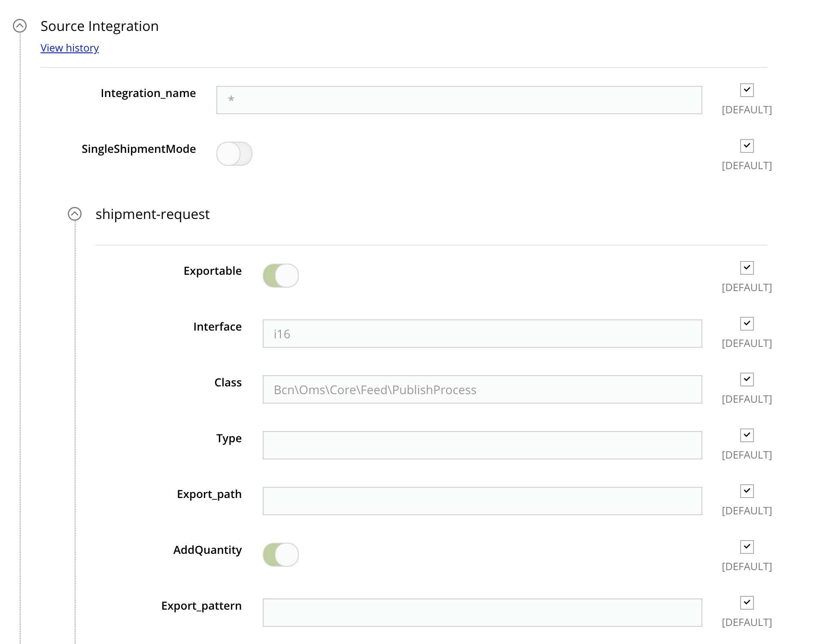Open the View history link
The height and width of the screenshot is (644, 814).
(x=70, y=48)
